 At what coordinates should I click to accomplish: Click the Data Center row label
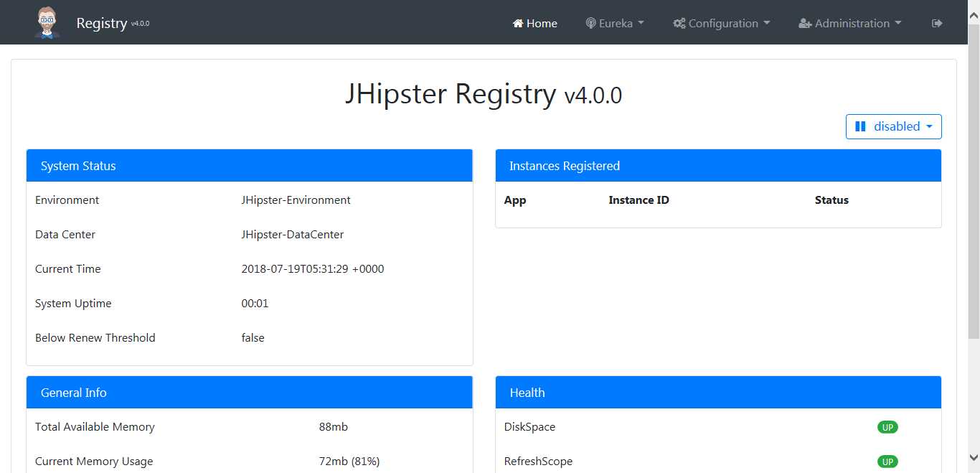pos(65,235)
